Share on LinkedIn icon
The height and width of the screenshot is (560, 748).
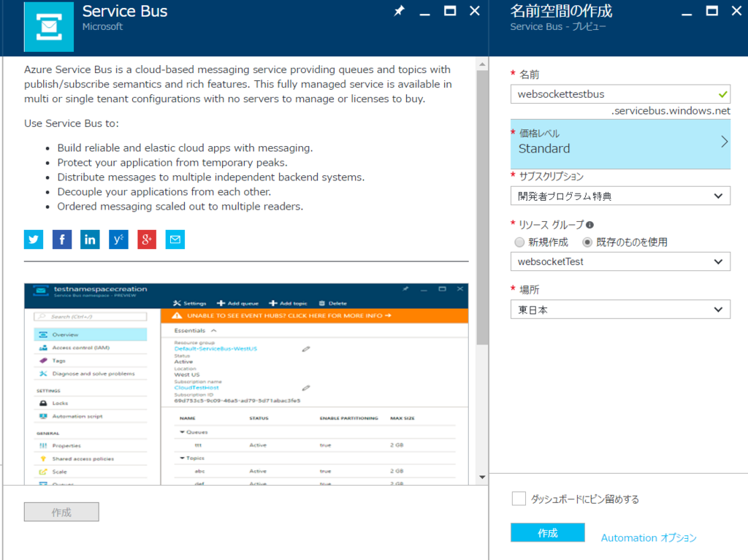click(90, 239)
